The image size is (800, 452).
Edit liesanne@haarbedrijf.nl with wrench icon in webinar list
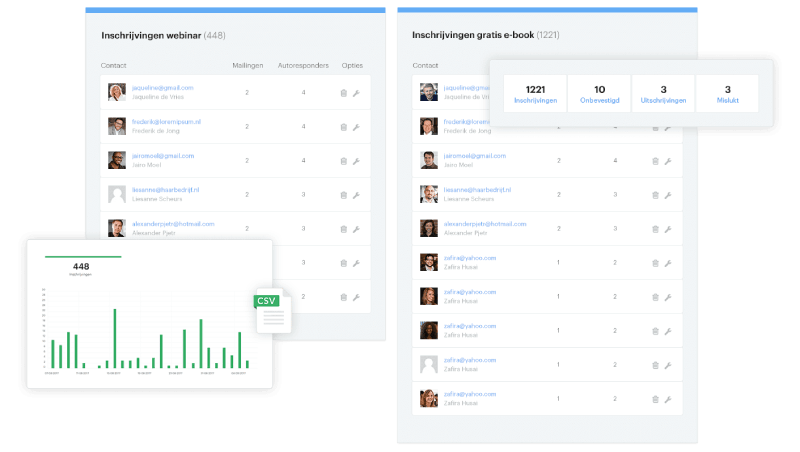356,195
